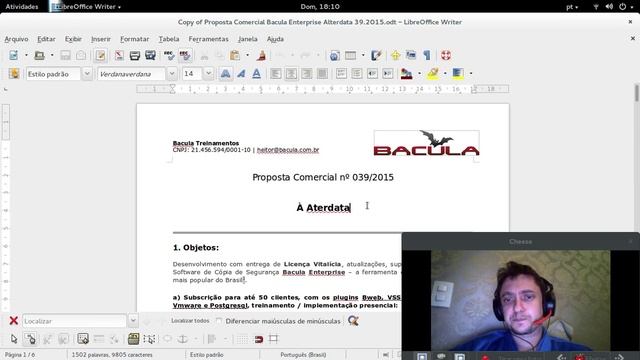The image size is (640, 360).
Task: Increase paragraph indent
Action: click(388, 73)
